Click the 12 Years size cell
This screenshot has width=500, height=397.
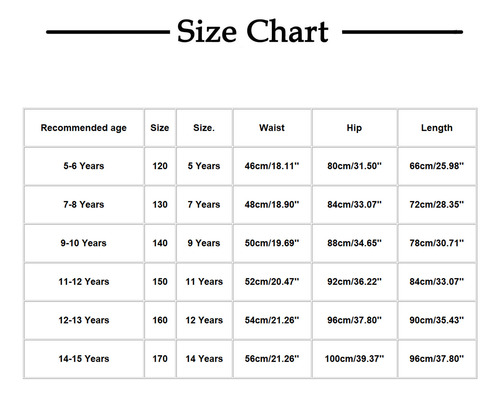pos(204,320)
